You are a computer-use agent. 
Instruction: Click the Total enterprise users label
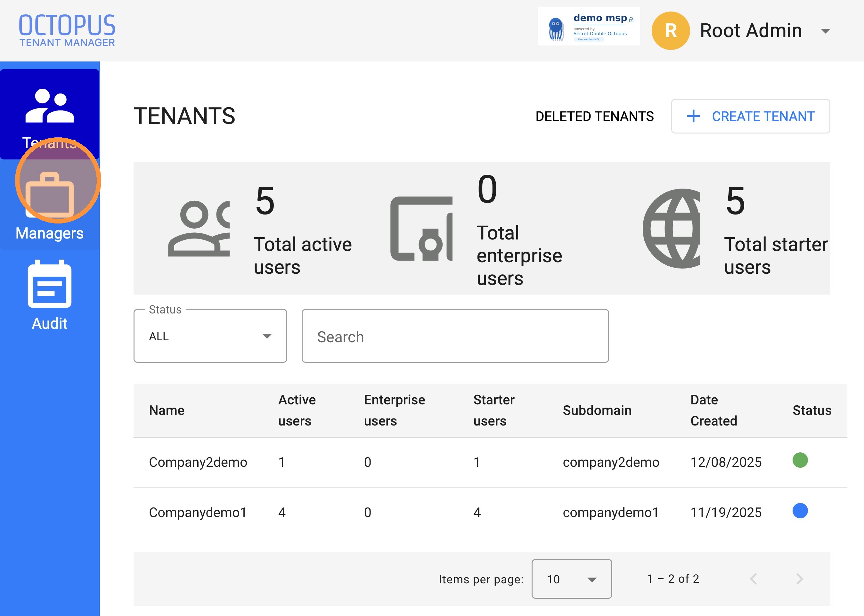click(x=519, y=256)
